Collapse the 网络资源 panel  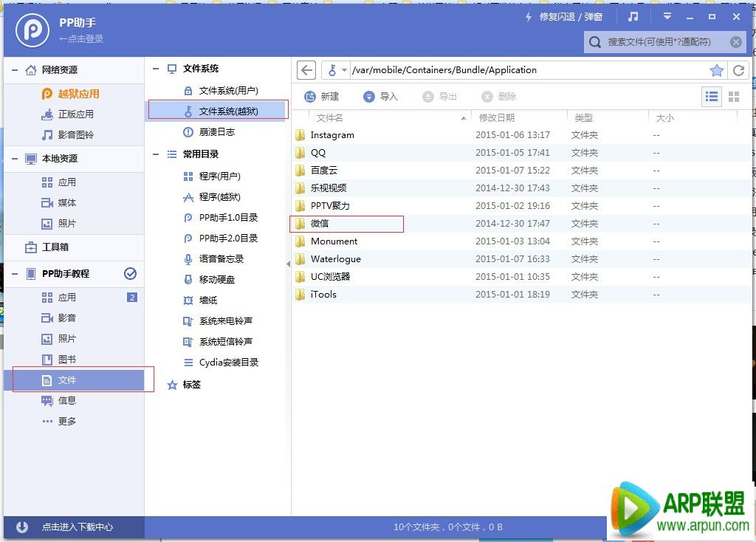click(x=14, y=69)
